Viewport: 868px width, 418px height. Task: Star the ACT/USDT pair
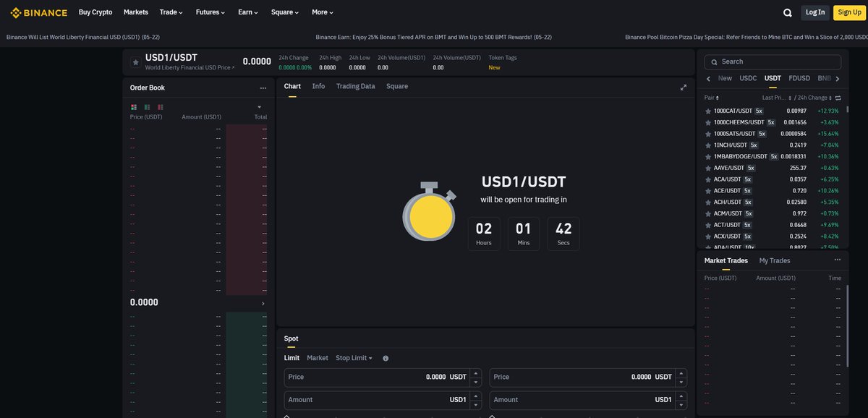(708, 225)
